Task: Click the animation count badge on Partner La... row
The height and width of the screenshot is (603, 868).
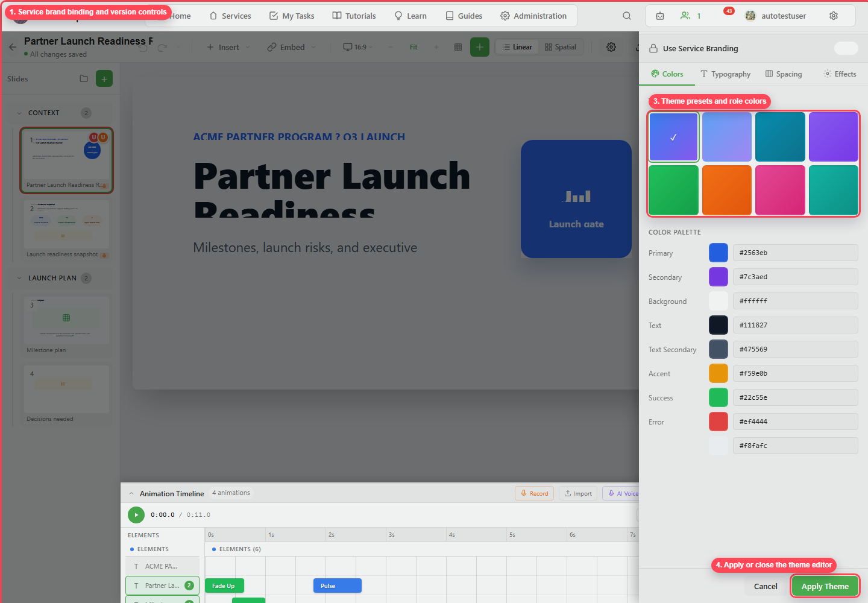Action: pyautogui.click(x=189, y=586)
